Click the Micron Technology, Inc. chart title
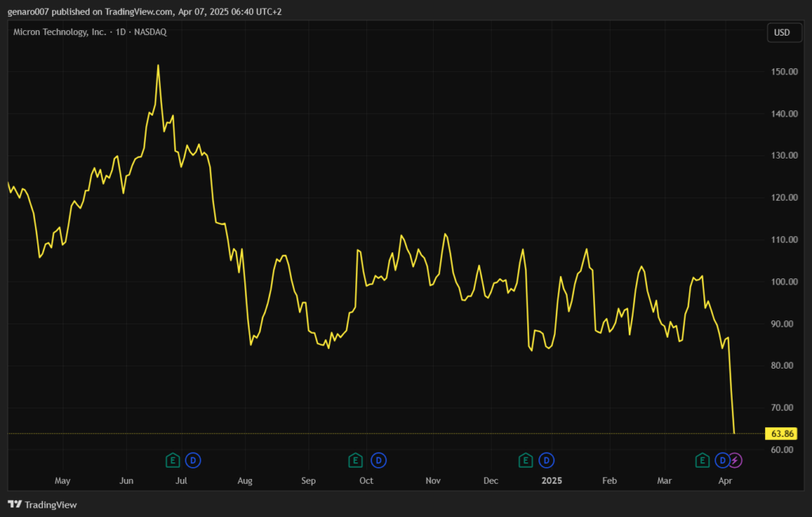 [59, 32]
